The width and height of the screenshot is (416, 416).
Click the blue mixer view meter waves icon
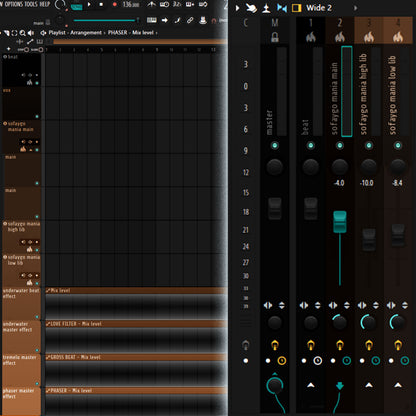282,8
